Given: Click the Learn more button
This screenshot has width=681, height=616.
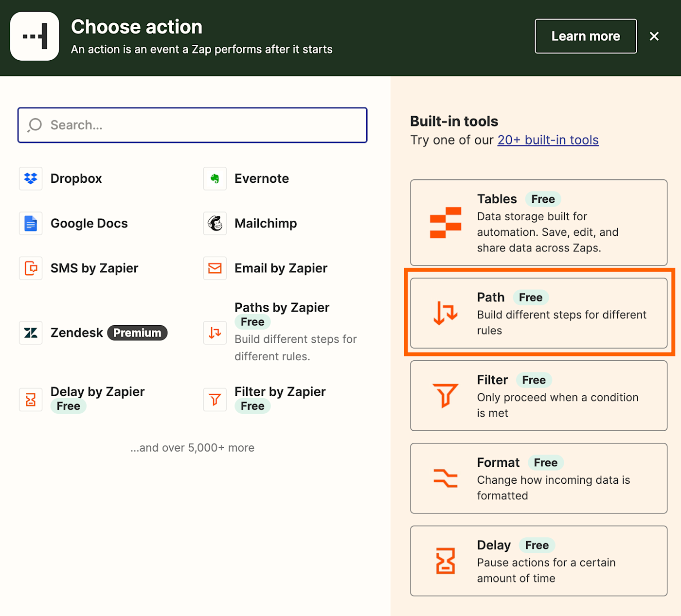Looking at the screenshot, I should [586, 36].
